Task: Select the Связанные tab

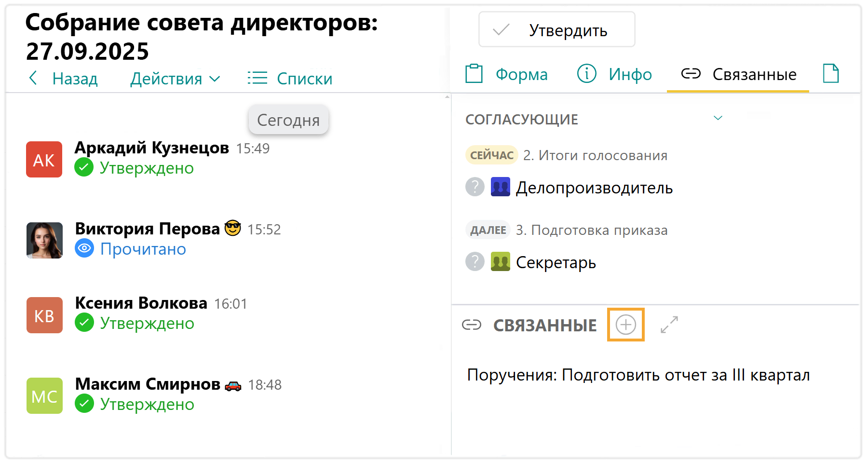Action: [738, 74]
